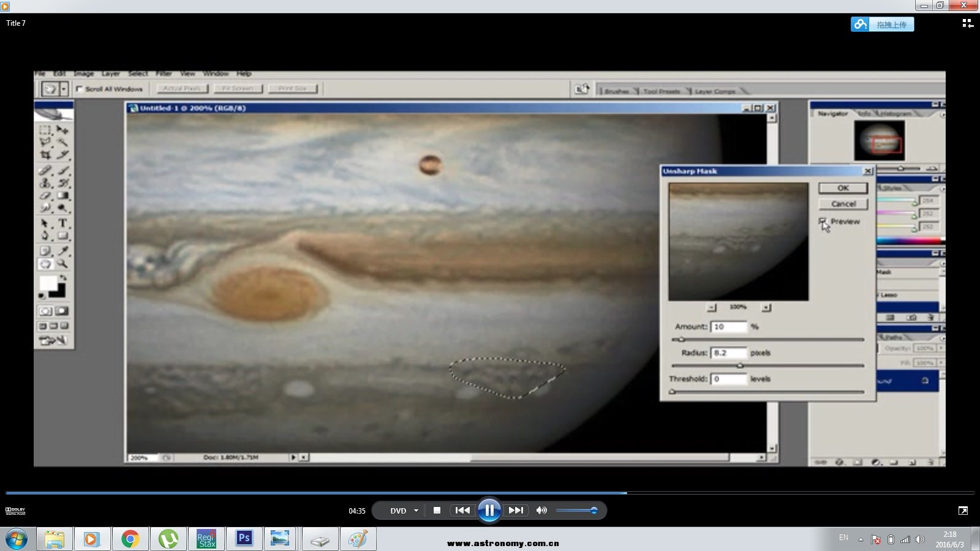
Task: Select the Slice tool
Action: (x=62, y=155)
